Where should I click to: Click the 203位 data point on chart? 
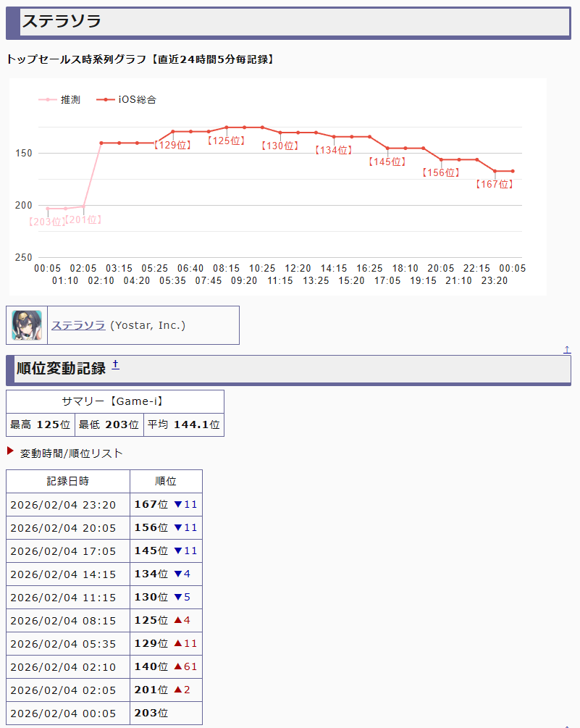coord(48,209)
